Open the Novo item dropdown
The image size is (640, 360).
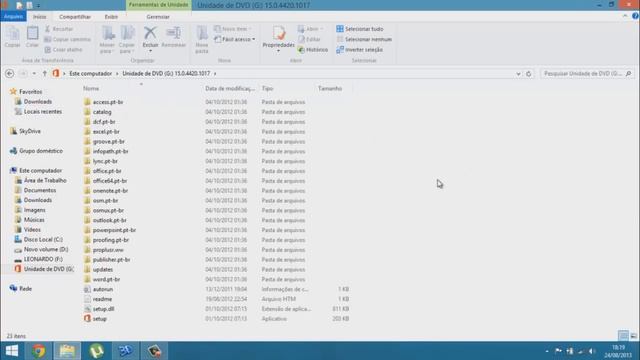coord(233,29)
